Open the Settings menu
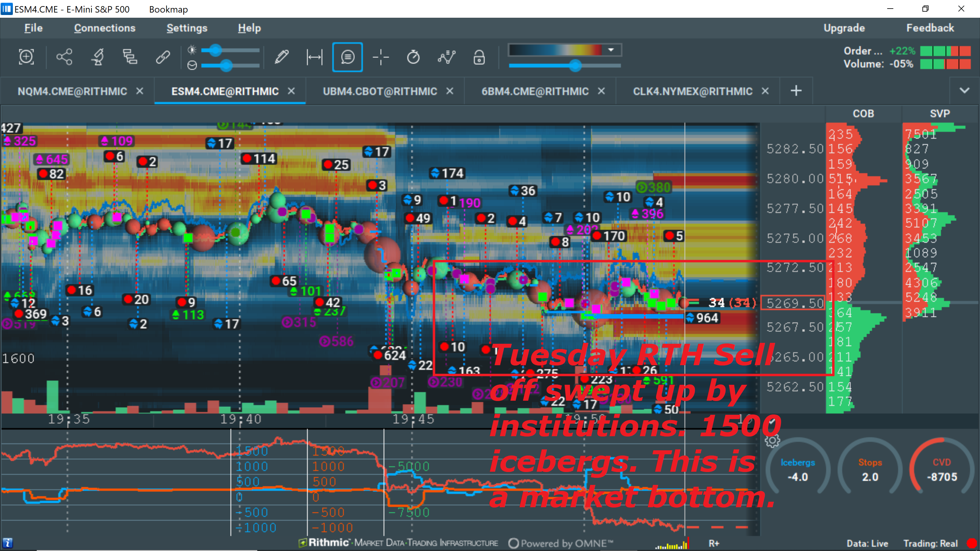This screenshot has height=551, width=980. click(187, 28)
